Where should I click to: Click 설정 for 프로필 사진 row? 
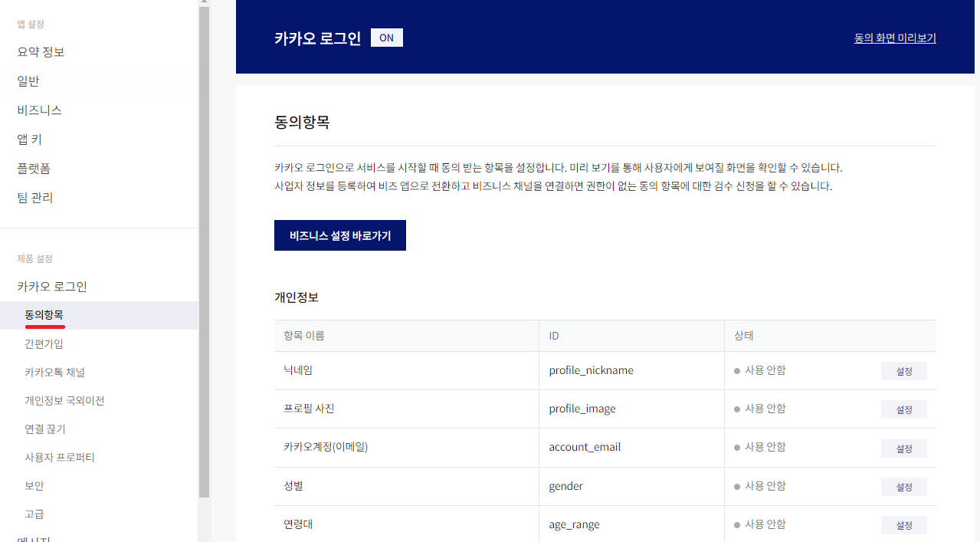[904, 409]
